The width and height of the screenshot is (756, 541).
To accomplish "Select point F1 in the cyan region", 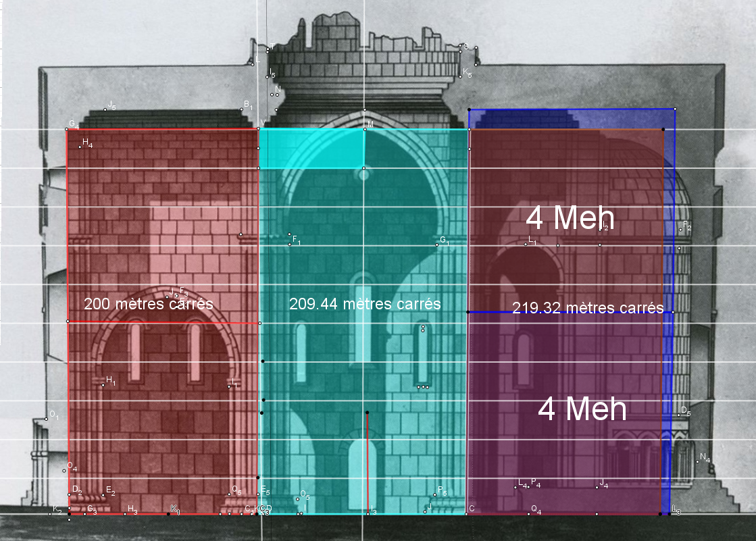I will coord(290,244).
